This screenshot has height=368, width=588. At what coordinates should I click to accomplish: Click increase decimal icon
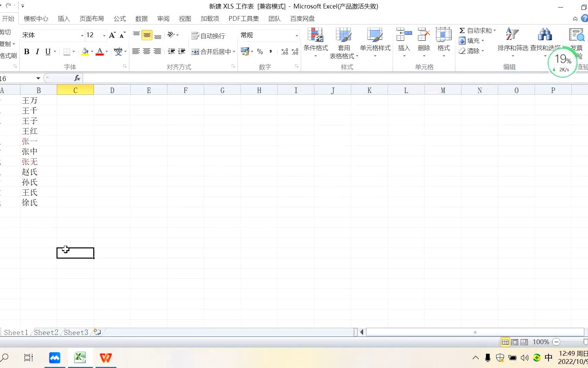[x=285, y=51]
